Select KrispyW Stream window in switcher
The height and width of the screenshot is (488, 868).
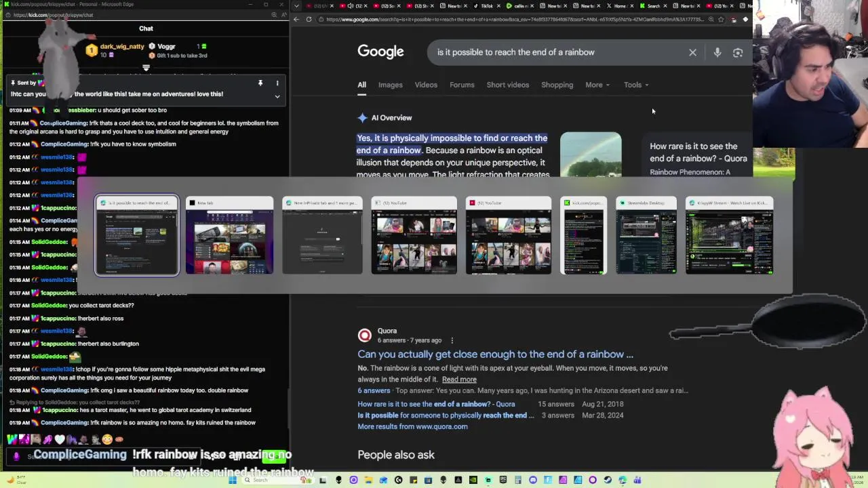(729, 235)
